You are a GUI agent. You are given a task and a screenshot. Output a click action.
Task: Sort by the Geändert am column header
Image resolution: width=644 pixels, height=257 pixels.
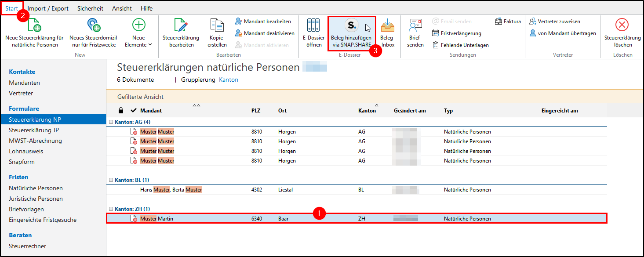coord(410,111)
